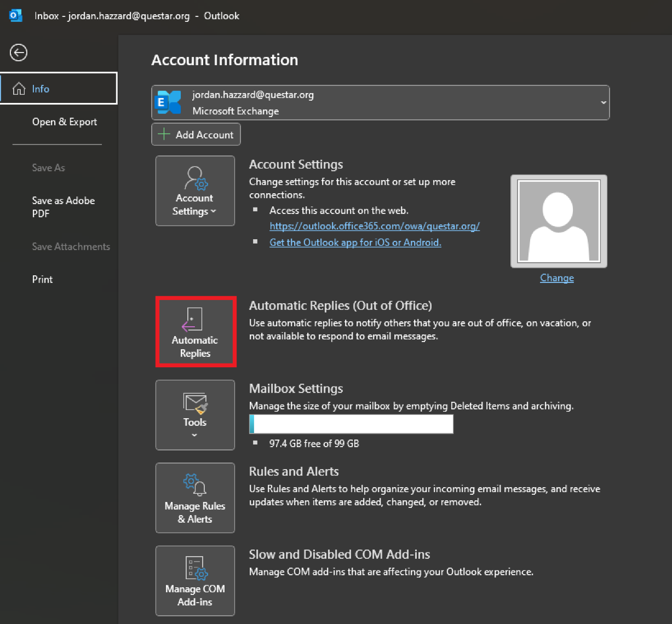Click the green plus icon on Add Account
The image size is (672, 624).
[164, 134]
